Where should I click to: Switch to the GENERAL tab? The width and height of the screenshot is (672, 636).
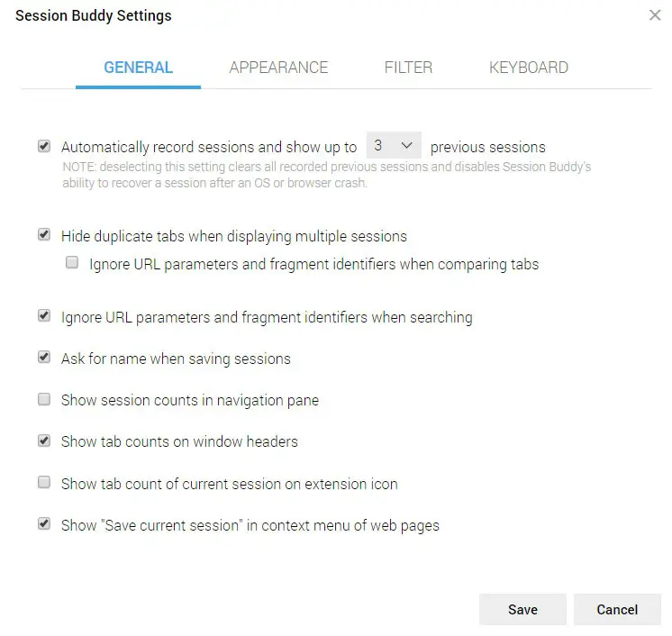point(138,68)
